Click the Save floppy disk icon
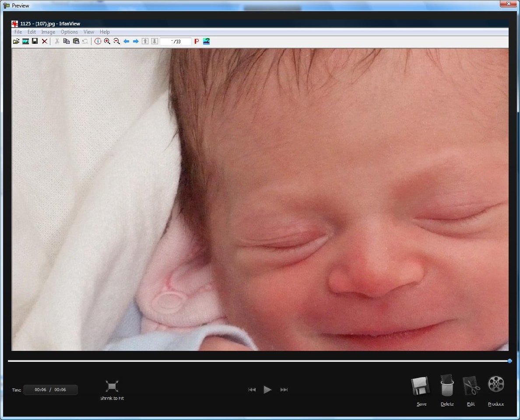The image size is (520, 420). tap(421, 386)
